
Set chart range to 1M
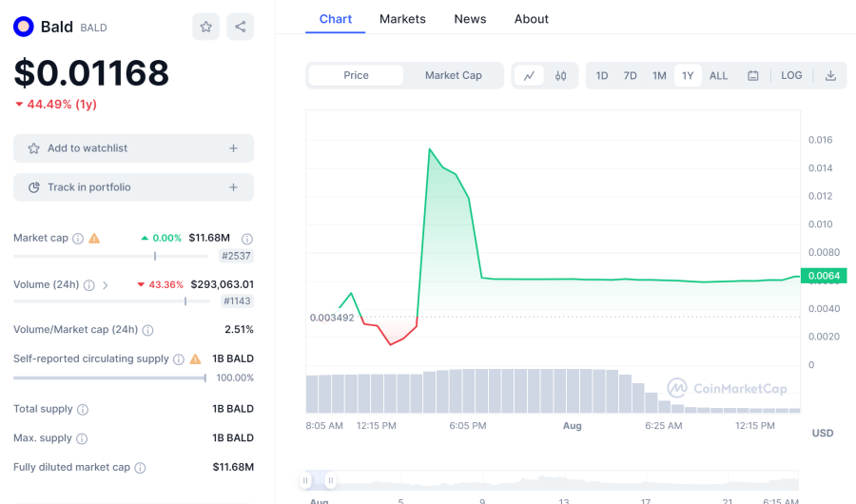point(659,75)
